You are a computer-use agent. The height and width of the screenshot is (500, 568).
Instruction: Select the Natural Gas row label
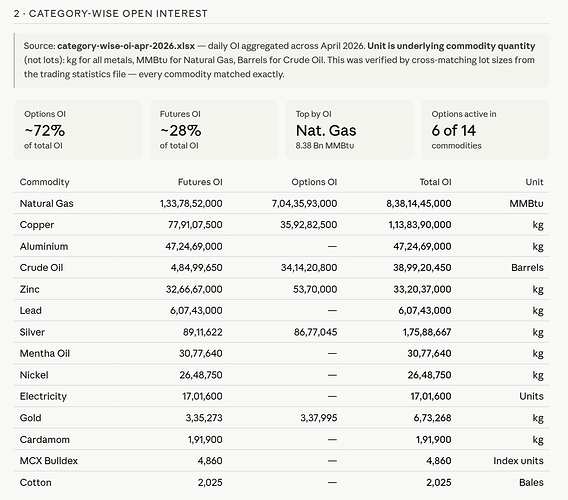(46, 204)
